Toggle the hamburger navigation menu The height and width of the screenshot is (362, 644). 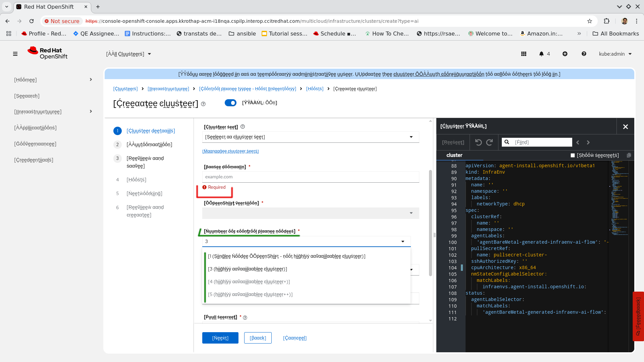(x=15, y=54)
